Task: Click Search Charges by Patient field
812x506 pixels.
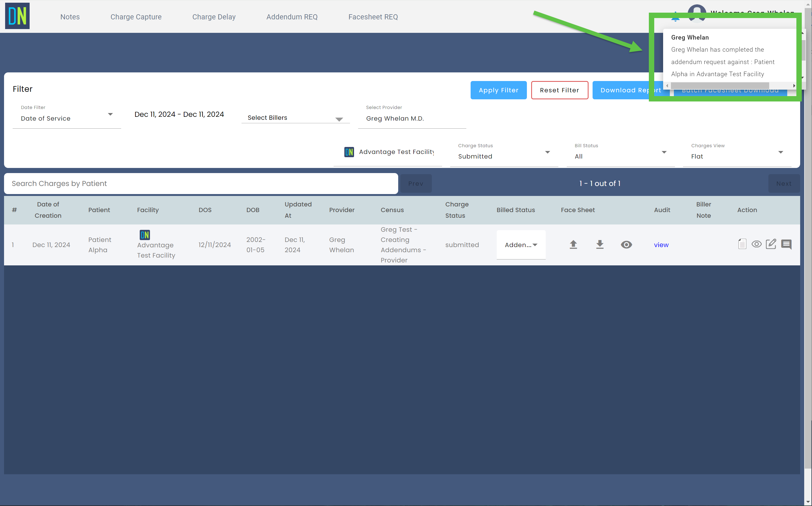Action: pos(201,183)
